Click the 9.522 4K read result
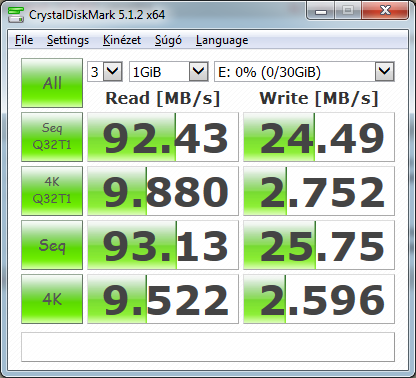This screenshot has height=378, width=416. (x=163, y=299)
